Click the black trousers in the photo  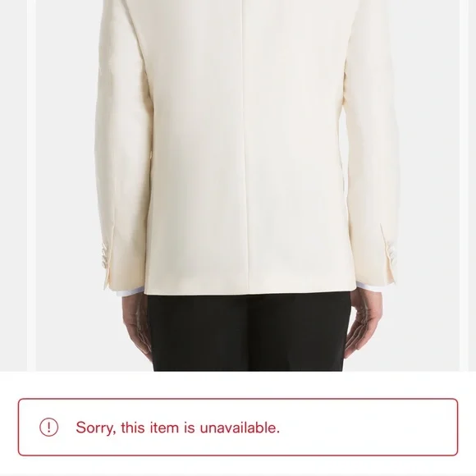[249, 332]
